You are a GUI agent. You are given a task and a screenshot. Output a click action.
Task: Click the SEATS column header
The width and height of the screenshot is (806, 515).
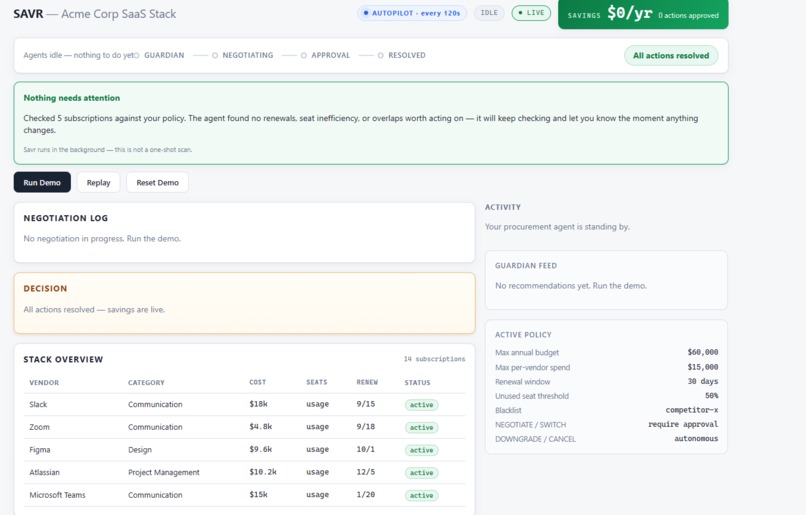(x=317, y=382)
